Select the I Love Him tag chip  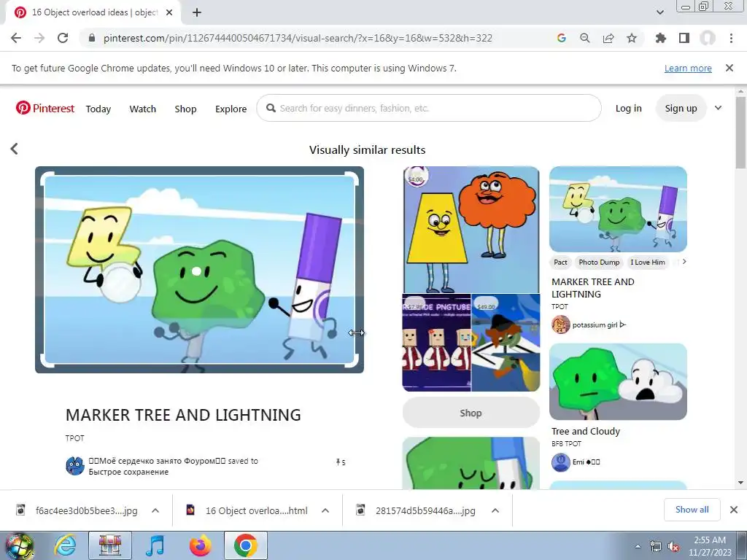click(x=648, y=262)
